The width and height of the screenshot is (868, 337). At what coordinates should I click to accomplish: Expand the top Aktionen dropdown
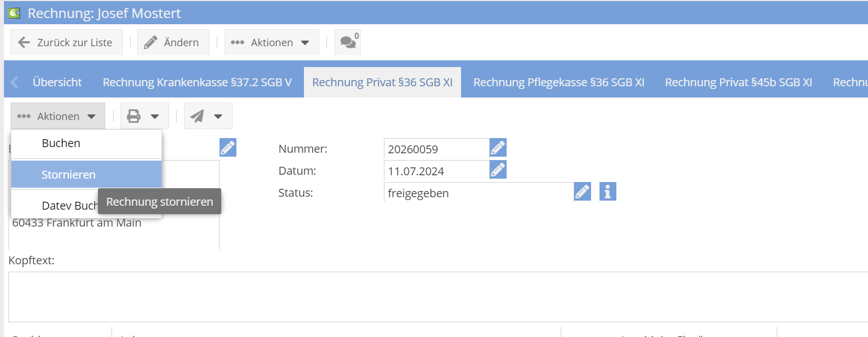pyautogui.click(x=271, y=42)
